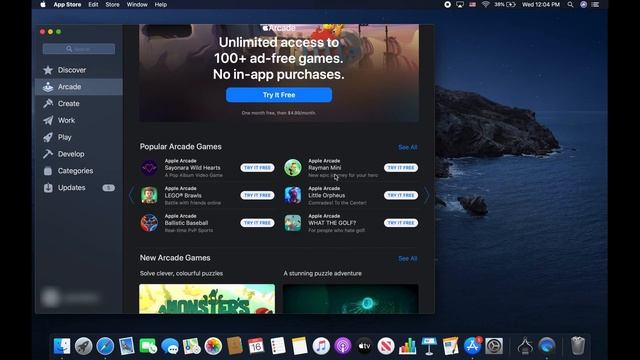The image size is (640, 360).
Task: Open the Siri menu bar icon
Action: [x=584, y=4]
